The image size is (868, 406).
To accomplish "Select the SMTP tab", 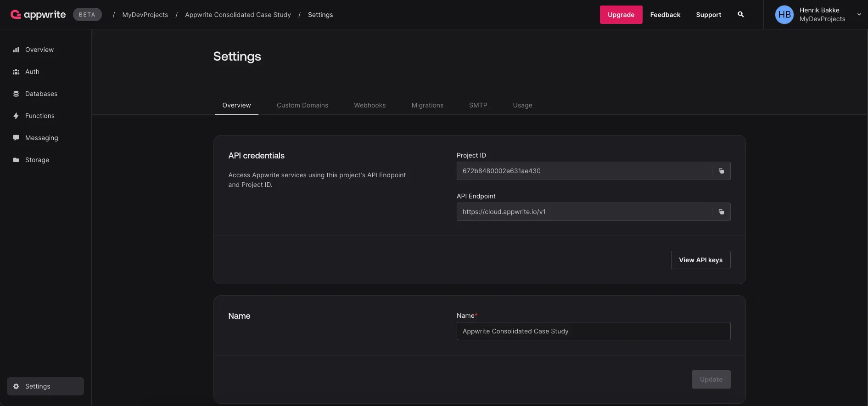I will tap(478, 105).
